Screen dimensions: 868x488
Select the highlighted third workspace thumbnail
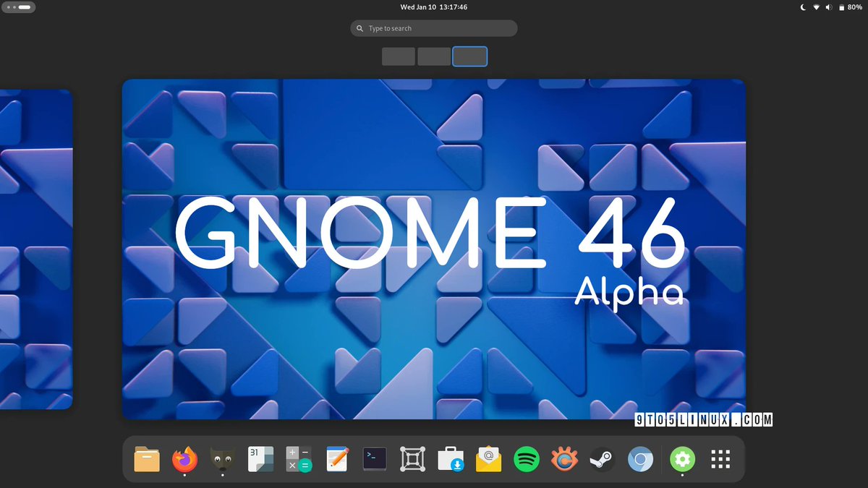click(470, 56)
